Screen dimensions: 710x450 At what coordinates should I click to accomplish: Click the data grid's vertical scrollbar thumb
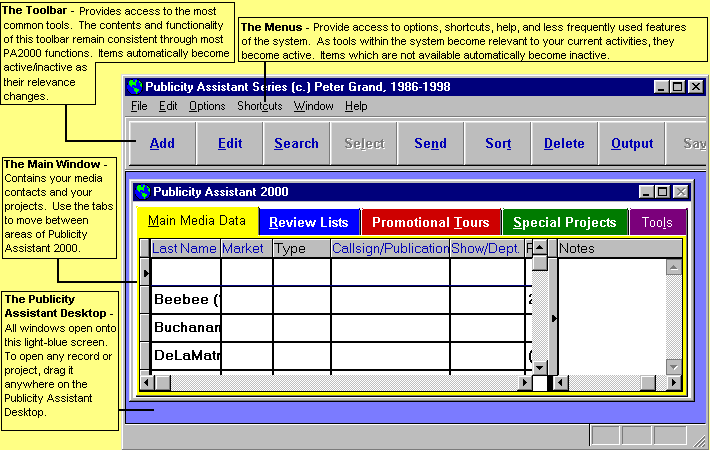pos(539,263)
